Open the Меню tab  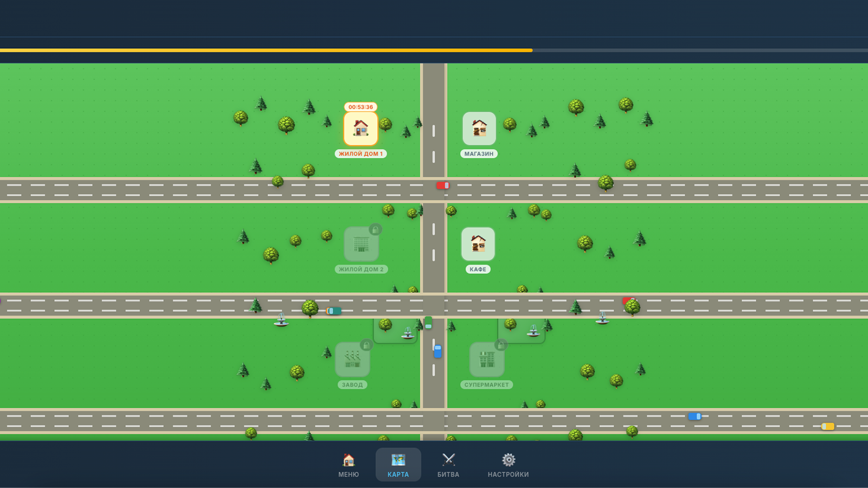pyautogui.click(x=347, y=465)
